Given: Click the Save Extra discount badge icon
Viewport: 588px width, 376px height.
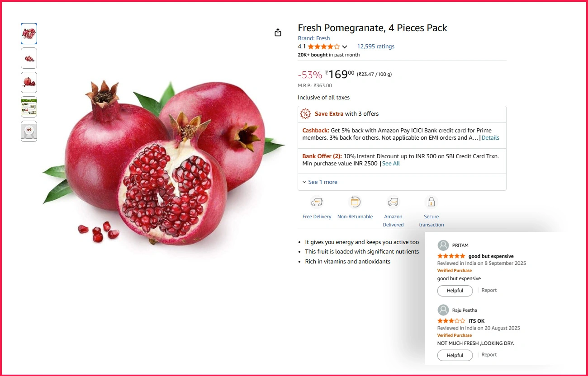Looking at the screenshot, I should point(306,114).
